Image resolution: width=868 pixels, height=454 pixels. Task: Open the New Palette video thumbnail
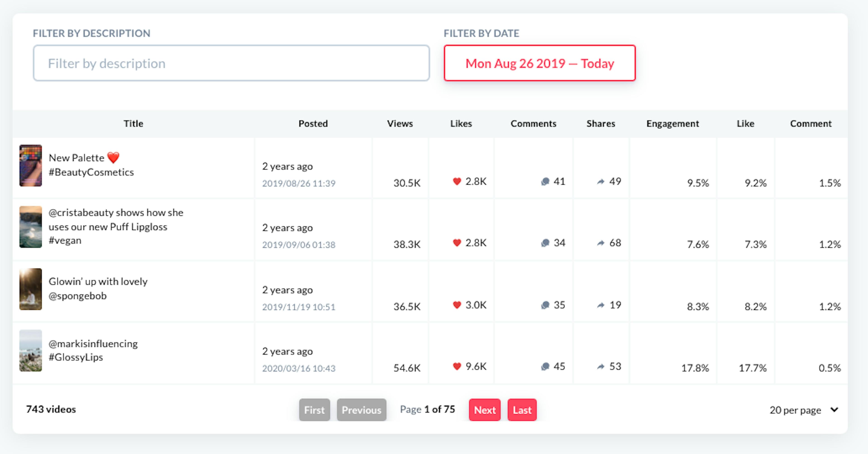31,166
